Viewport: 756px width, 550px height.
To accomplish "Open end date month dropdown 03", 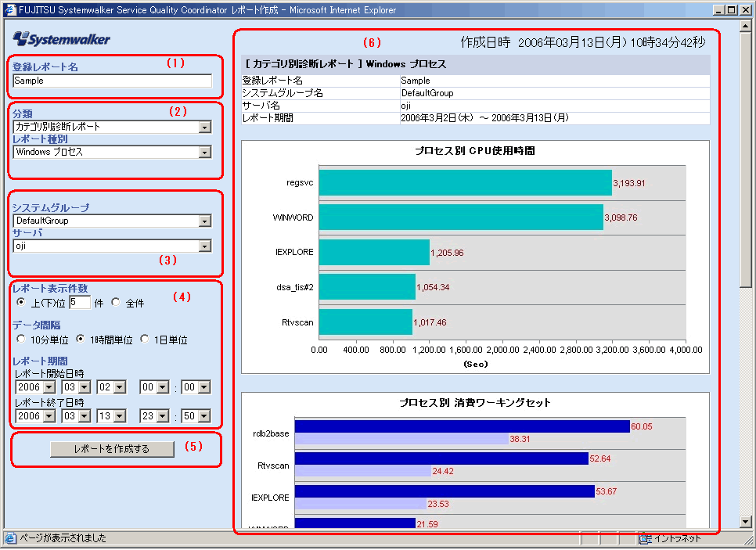I will 77,416.
